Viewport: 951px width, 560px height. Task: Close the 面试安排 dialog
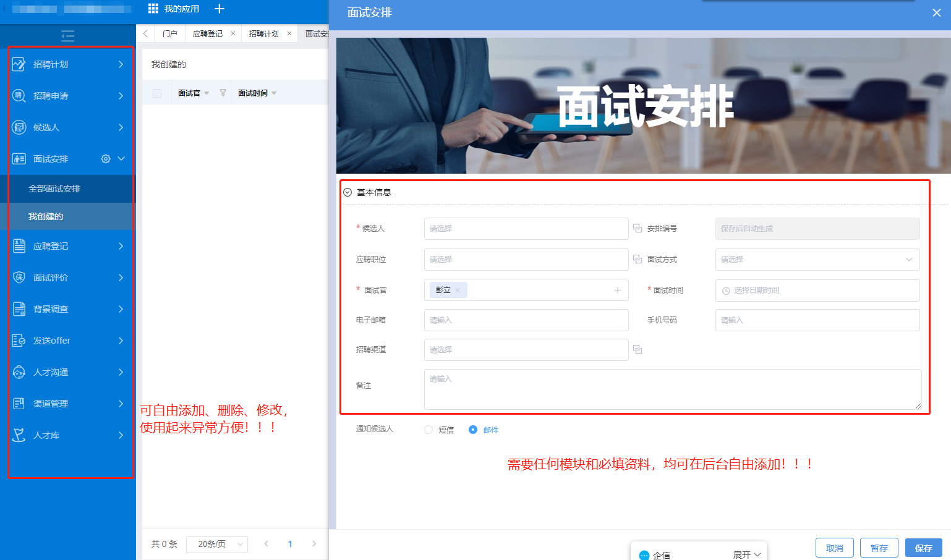(x=937, y=13)
